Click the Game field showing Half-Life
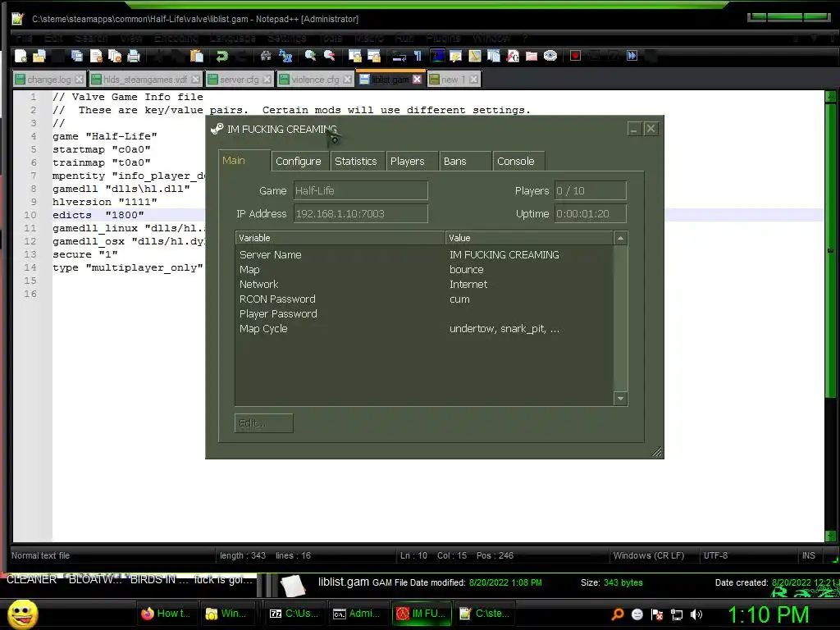The height and width of the screenshot is (630, 840). point(361,190)
